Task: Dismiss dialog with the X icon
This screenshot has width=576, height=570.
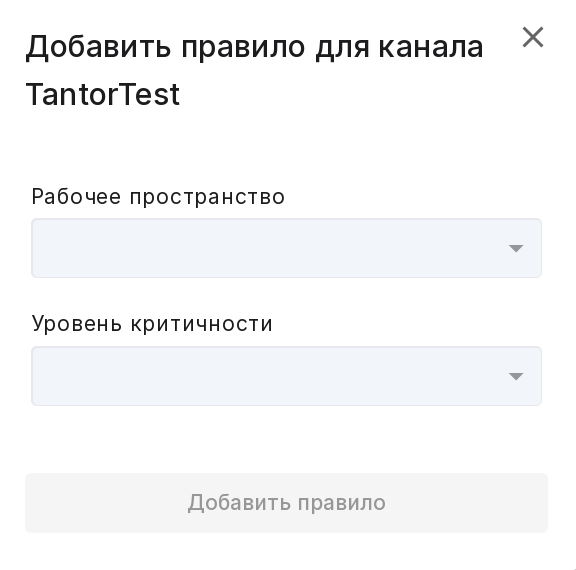Action: 533,37
